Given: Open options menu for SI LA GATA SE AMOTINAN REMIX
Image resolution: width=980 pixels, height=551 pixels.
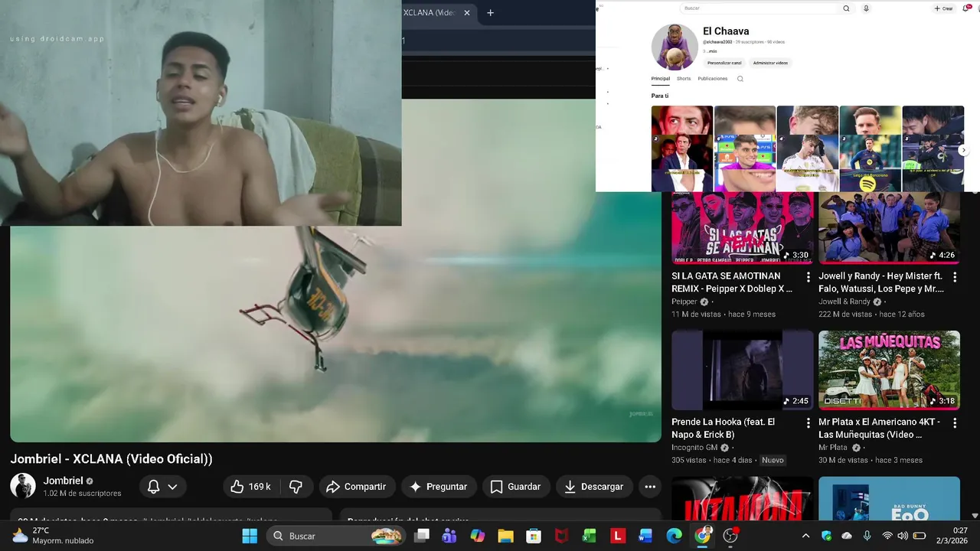Looking at the screenshot, I should tap(808, 277).
